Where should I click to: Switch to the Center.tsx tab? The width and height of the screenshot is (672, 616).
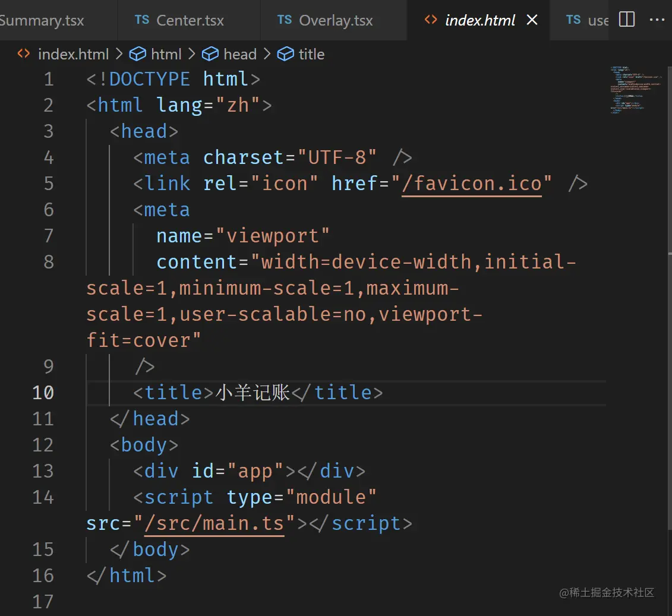(x=190, y=21)
